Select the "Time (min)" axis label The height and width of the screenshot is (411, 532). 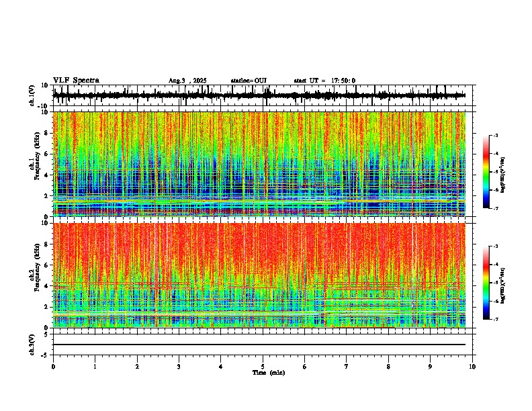tap(269, 373)
